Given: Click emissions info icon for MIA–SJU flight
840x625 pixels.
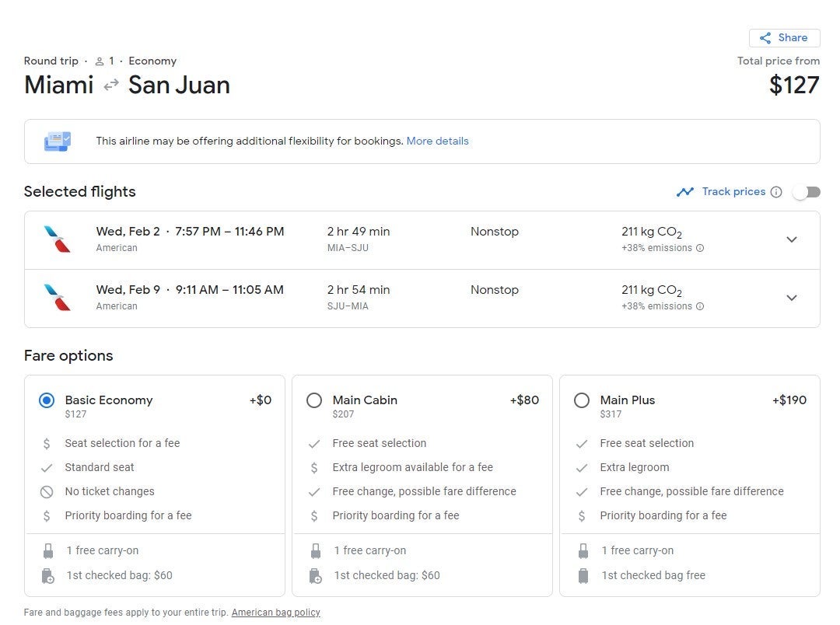Looking at the screenshot, I should point(700,249).
